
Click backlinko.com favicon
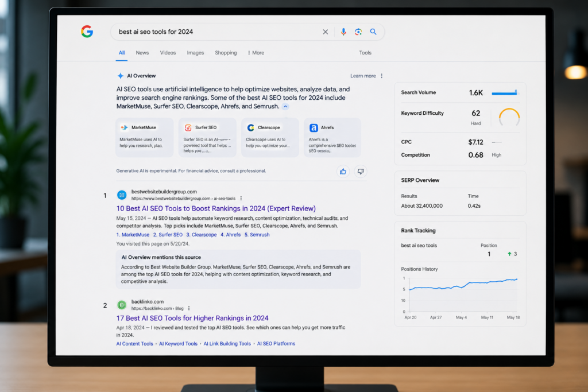122,305
